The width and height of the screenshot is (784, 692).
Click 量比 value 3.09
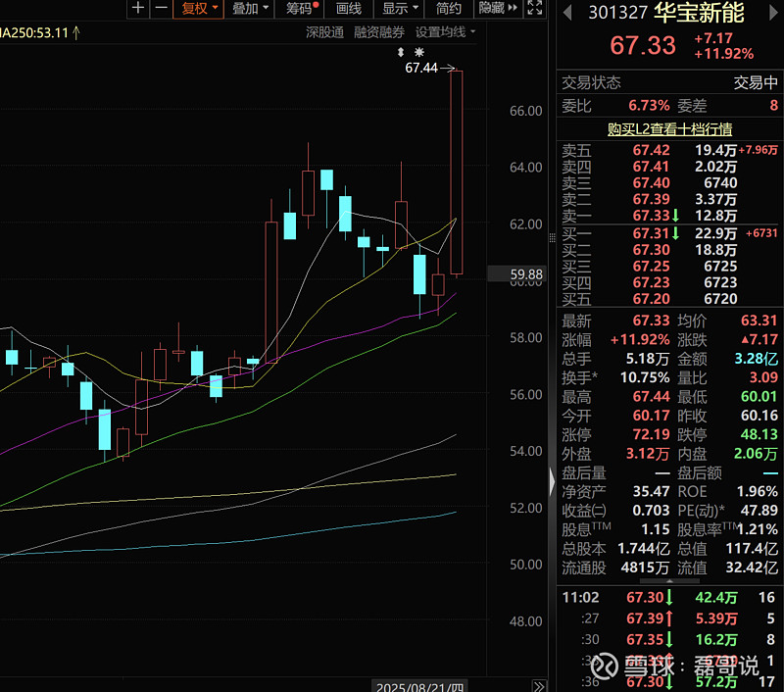point(763,377)
